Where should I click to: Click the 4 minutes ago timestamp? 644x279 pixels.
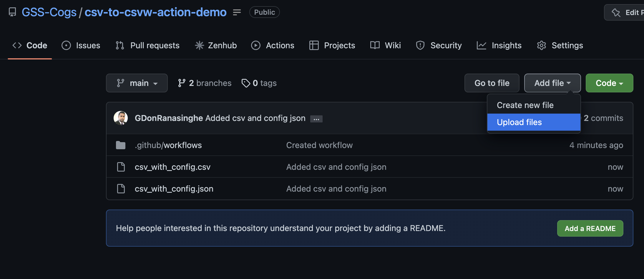pyautogui.click(x=596, y=145)
